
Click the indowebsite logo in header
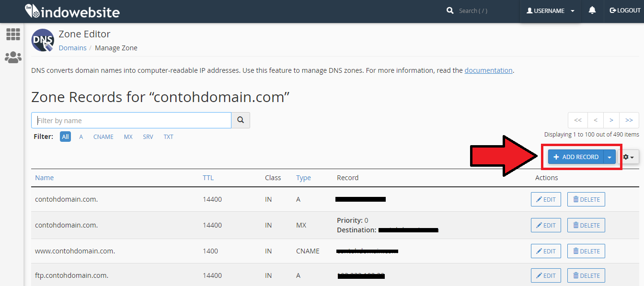pos(72,11)
